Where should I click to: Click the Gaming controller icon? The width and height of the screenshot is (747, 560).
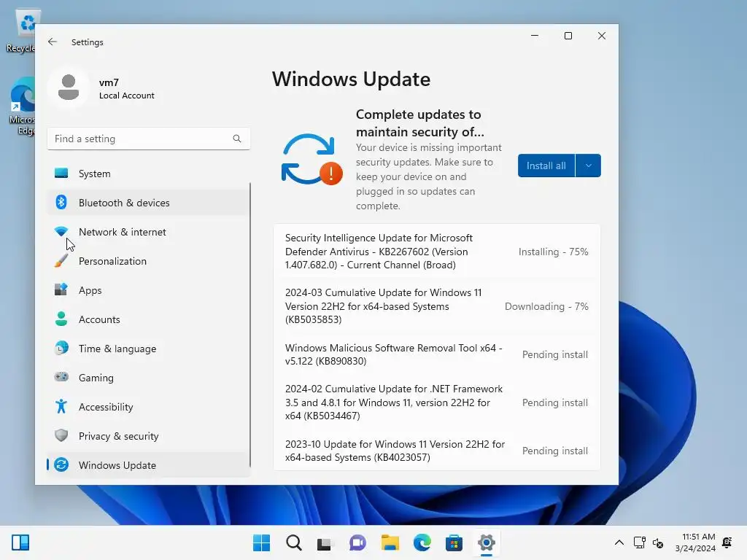coord(61,377)
